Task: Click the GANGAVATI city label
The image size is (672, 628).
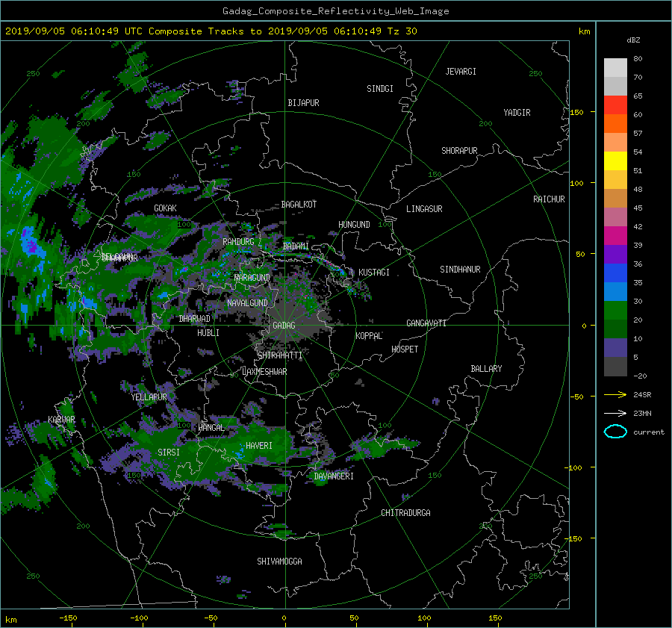Action: [426, 323]
